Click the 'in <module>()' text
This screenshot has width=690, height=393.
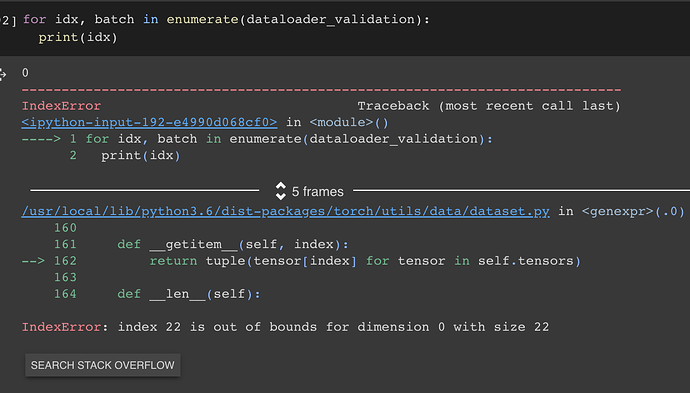338,122
